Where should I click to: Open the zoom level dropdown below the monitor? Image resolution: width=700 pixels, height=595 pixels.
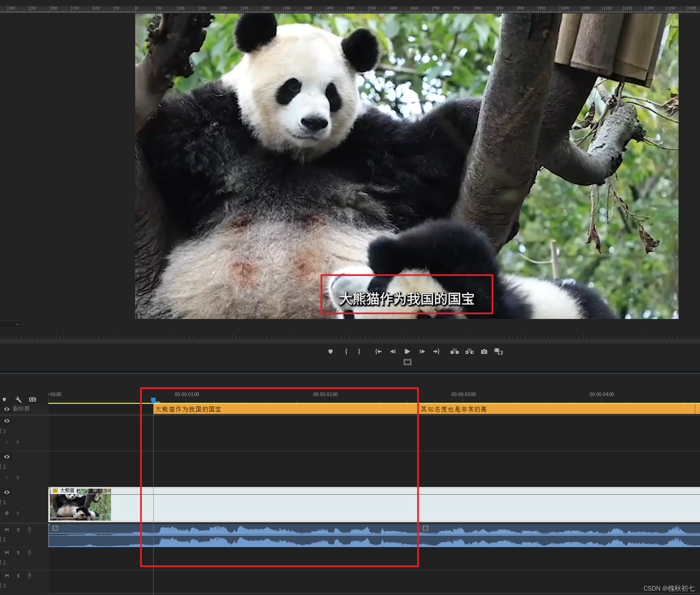[17, 324]
